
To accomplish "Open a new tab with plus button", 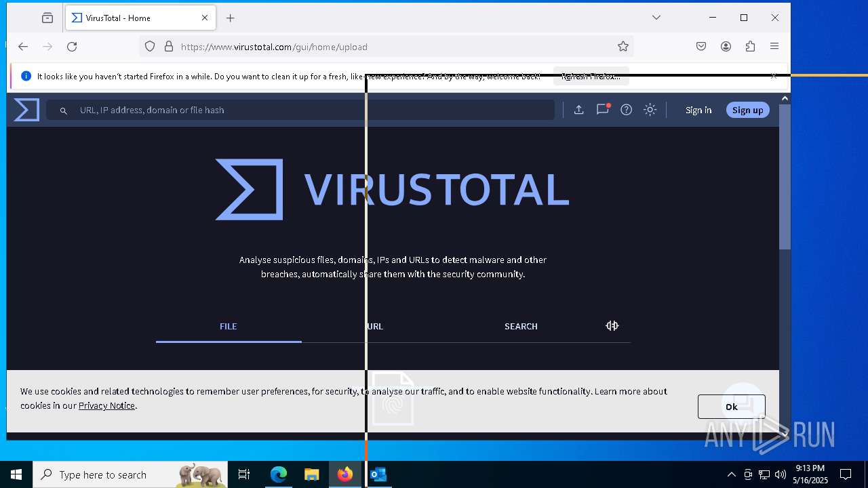I will coord(231,18).
